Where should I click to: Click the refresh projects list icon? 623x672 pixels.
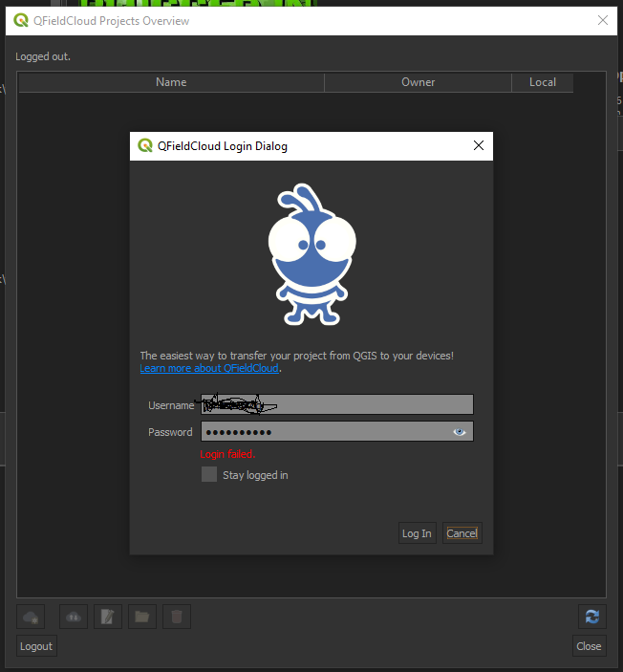point(592,617)
